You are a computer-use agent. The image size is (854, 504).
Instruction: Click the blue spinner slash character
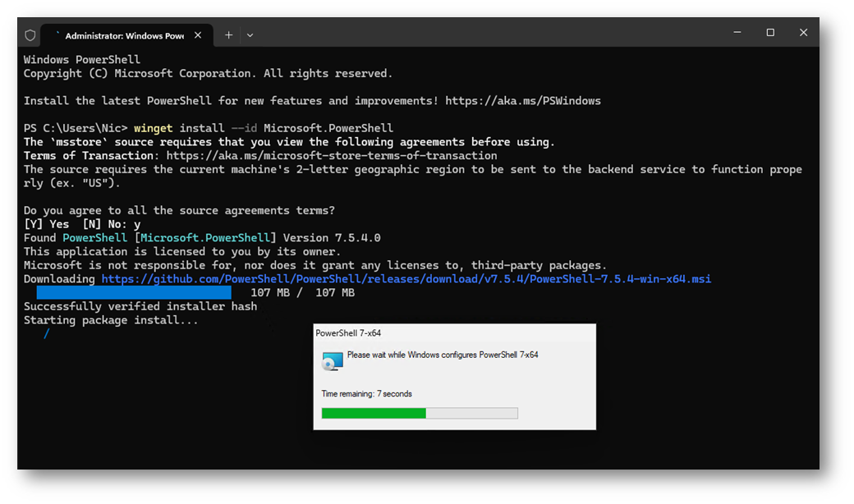[47, 333]
